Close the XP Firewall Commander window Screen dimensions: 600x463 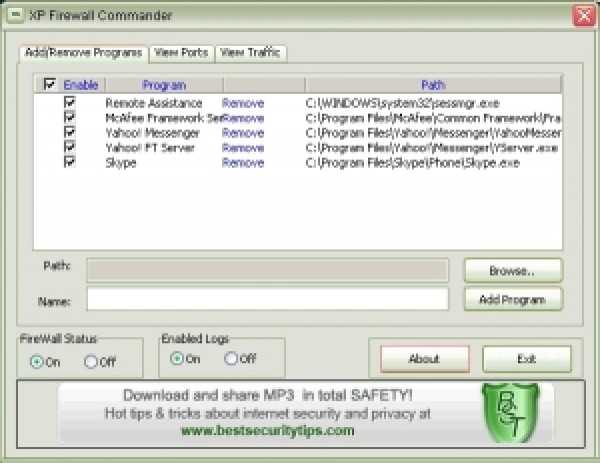[x=584, y=16]
